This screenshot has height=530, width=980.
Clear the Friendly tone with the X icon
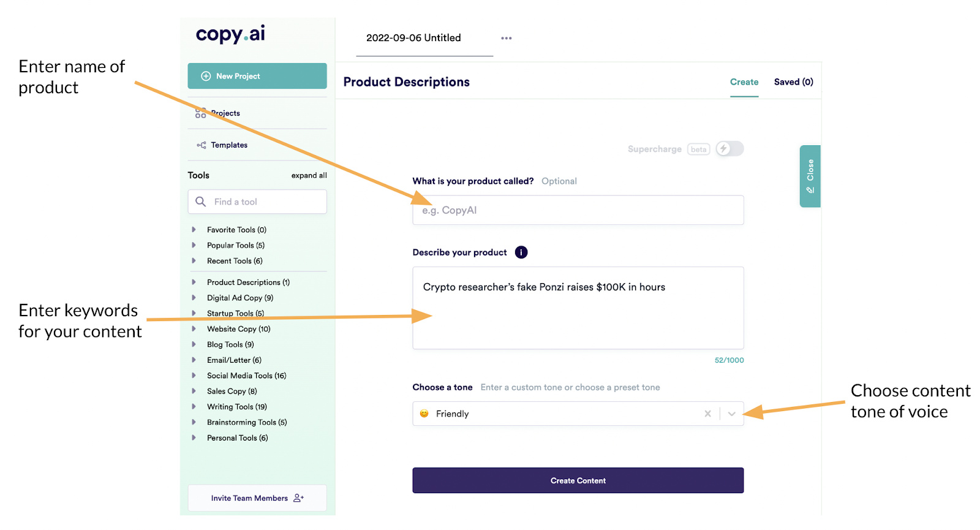[x=707, y=414]
